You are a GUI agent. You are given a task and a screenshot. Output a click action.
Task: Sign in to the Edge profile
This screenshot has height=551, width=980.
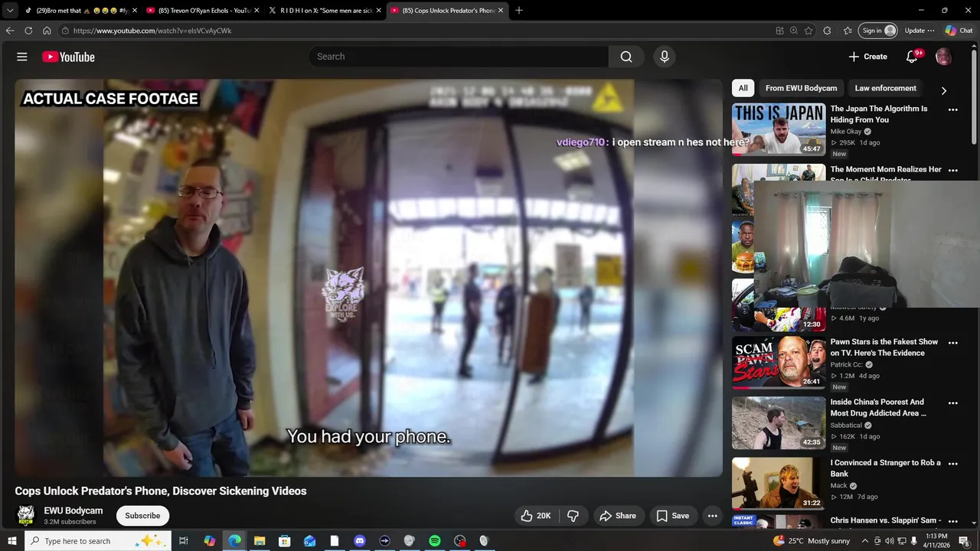878,31
